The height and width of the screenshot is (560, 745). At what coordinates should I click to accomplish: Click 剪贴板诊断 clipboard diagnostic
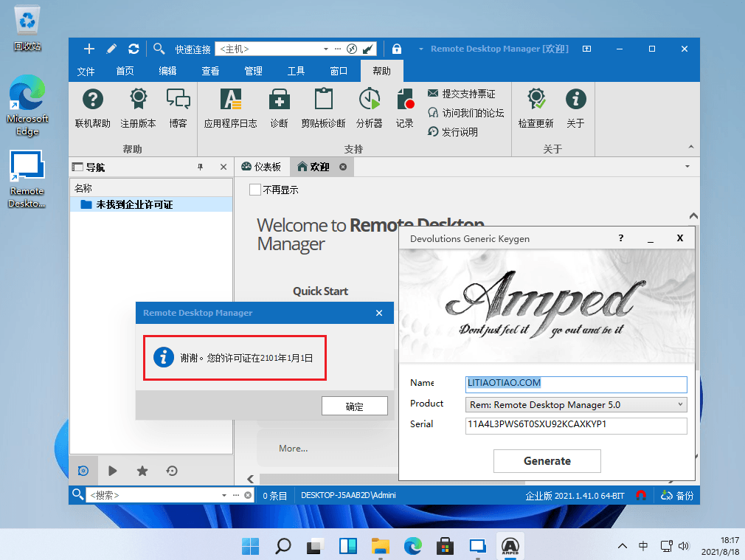(x=324, y=108)
